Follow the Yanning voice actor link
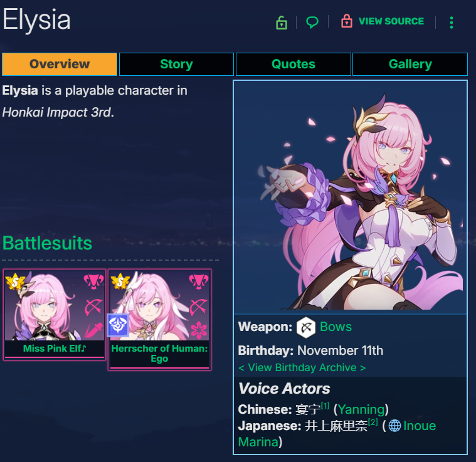Screen dimensions: 476x462 (361, 409)
